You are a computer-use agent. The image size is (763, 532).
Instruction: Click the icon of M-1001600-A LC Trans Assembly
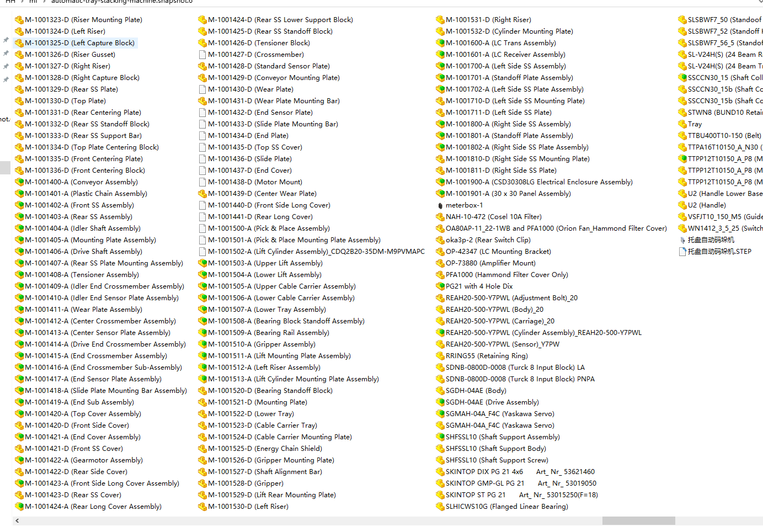coord(440,43)
